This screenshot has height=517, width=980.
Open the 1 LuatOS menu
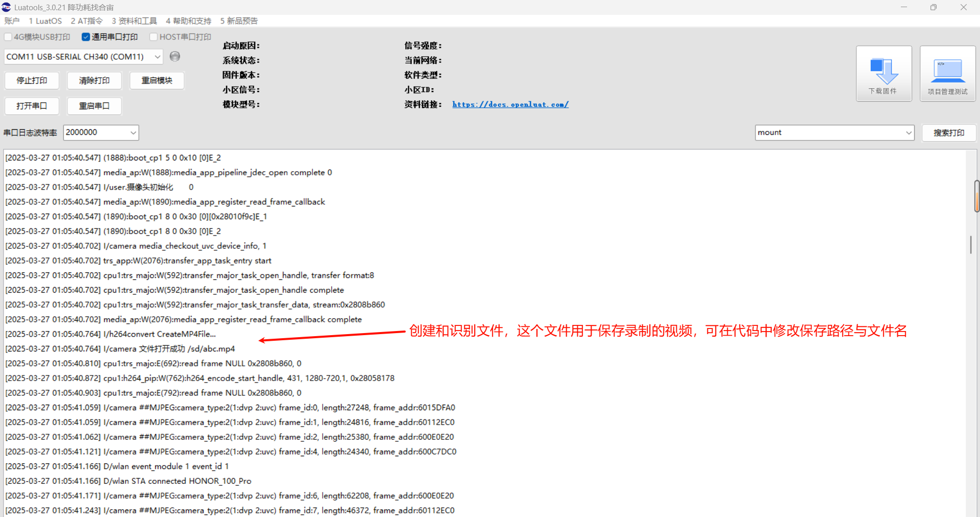click(45, 21)
